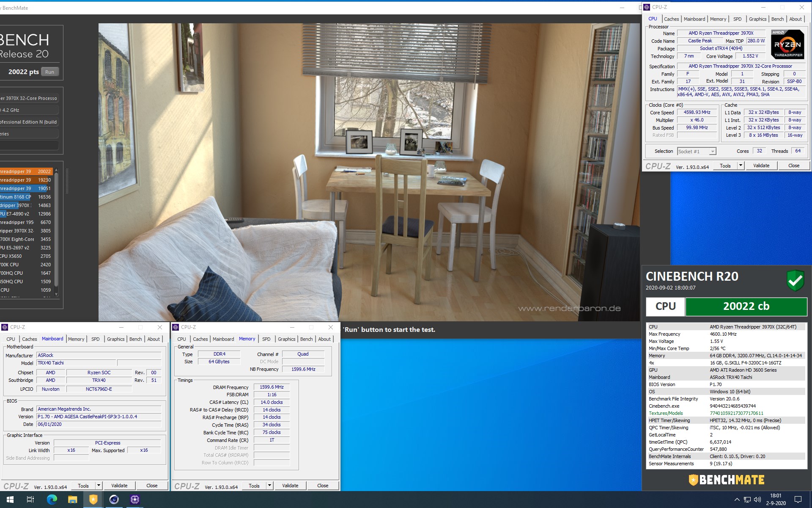Click the motherboard Model field TRX40 Taichi
The height and width of the screenshot is (508, 812).
pyautogui.click(x=76, y=363)
